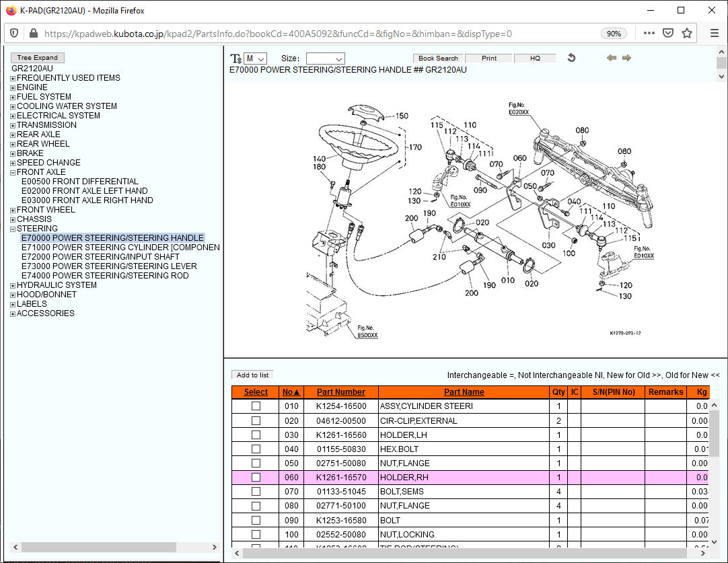The height and width of the screenshot is (563, 728).
Task: Select E74000 POWER STEERING/STEERING ROD
Action: tap(105, 275)
